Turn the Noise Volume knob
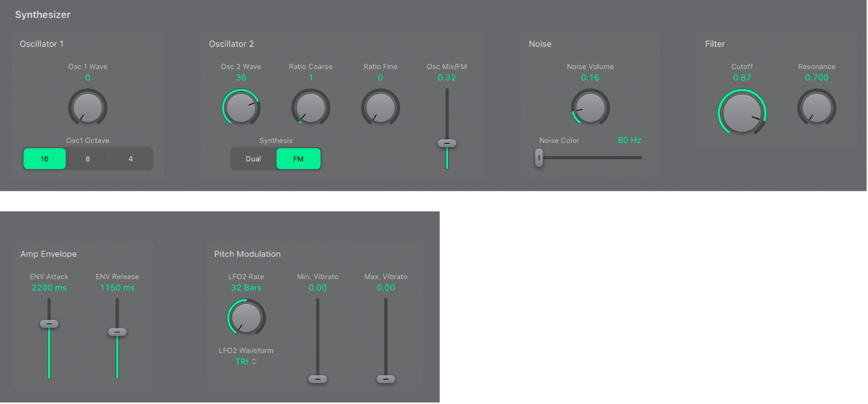The image size is (868, 404). 590,107
